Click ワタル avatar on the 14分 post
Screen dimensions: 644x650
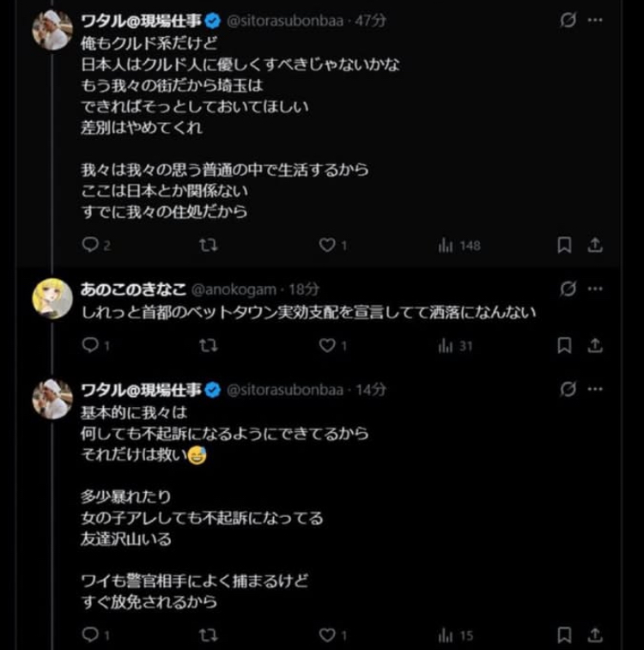(x=52, y=399)
